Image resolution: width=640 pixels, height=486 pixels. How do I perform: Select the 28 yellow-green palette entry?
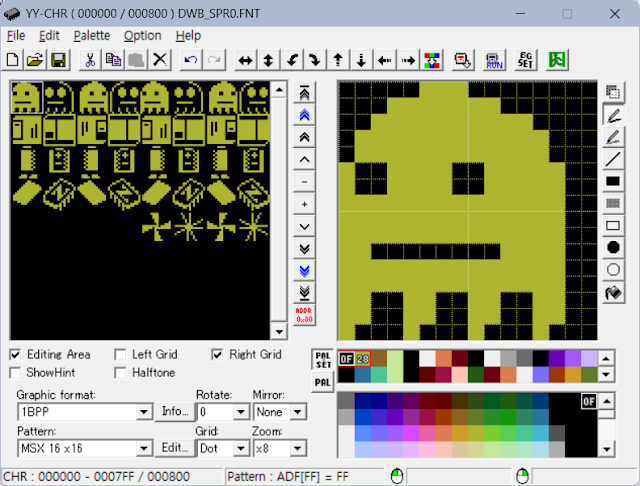coord(362,359)
